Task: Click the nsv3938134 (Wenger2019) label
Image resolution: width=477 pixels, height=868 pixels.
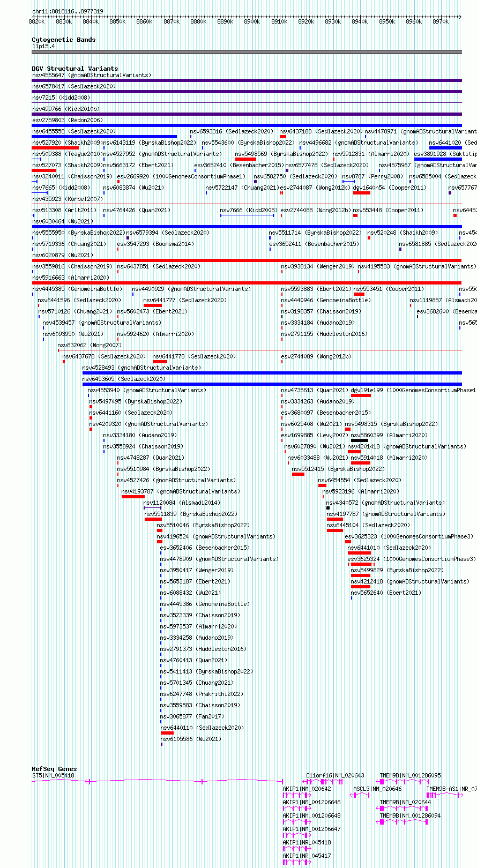Action: (x=317, y=266)
